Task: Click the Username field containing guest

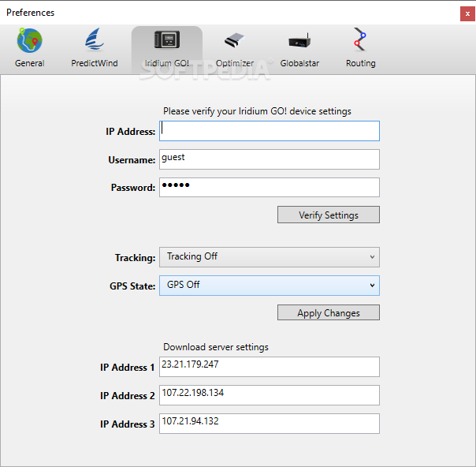Action: pyautogui.click(x=270, y=159)
